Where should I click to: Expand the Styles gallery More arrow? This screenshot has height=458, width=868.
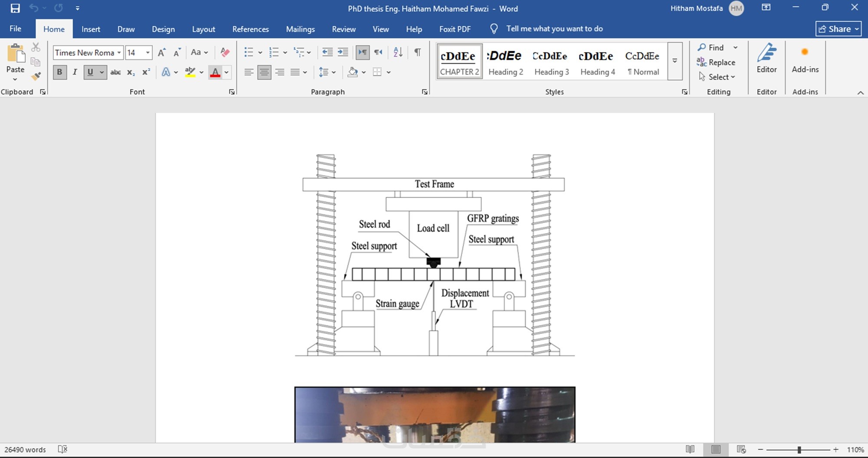(x=675, y=61)
